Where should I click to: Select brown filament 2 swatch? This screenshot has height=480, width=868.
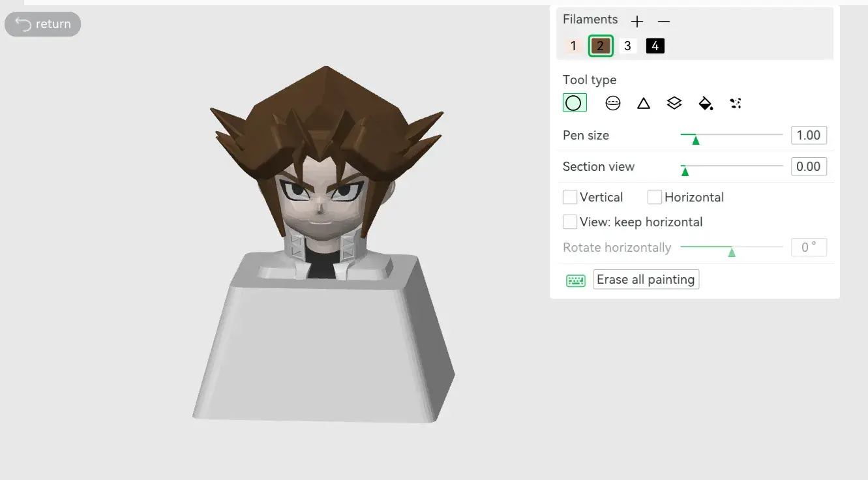601,46
